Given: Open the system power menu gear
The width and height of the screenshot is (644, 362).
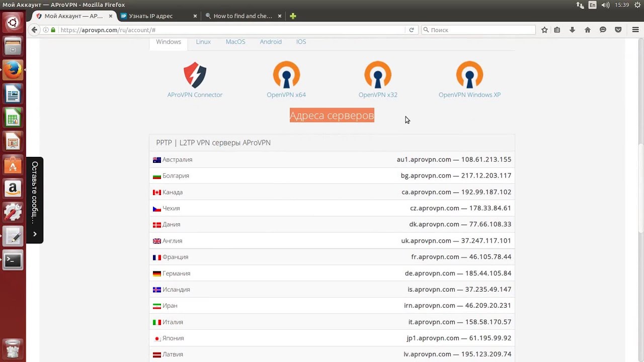Looking at the screenshot, I should click(637, 5).
